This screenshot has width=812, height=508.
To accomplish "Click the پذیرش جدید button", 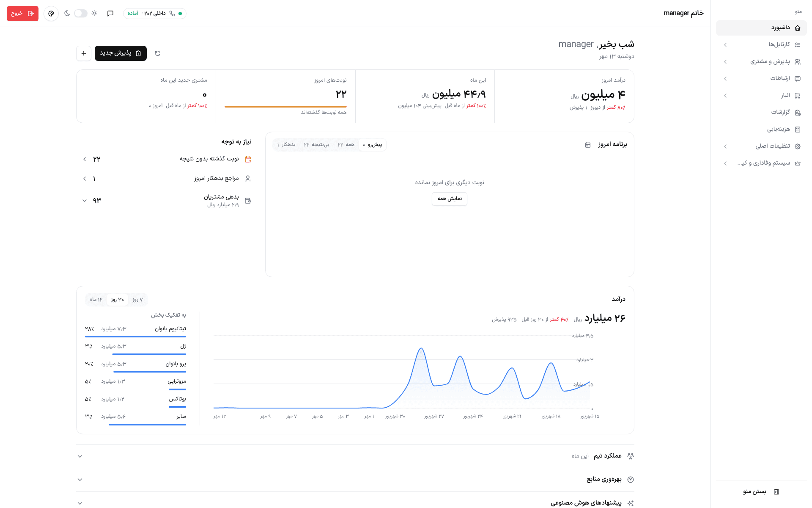I will coord(121,53).
